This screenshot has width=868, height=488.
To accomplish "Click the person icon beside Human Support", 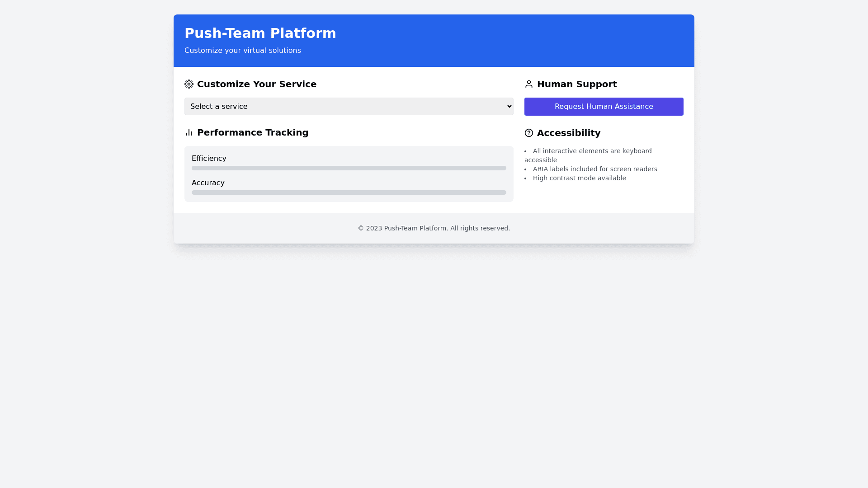I will [529, 84].
